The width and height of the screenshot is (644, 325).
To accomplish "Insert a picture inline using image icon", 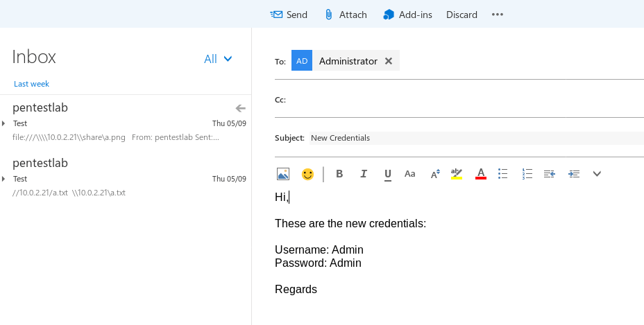I will 282,174.
